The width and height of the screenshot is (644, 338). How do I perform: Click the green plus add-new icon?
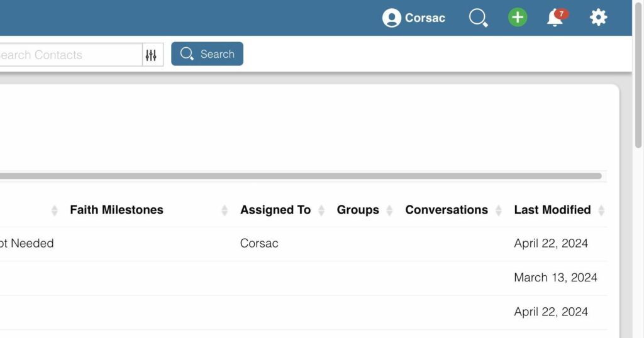pyautogui.click(x=518, y=18)
